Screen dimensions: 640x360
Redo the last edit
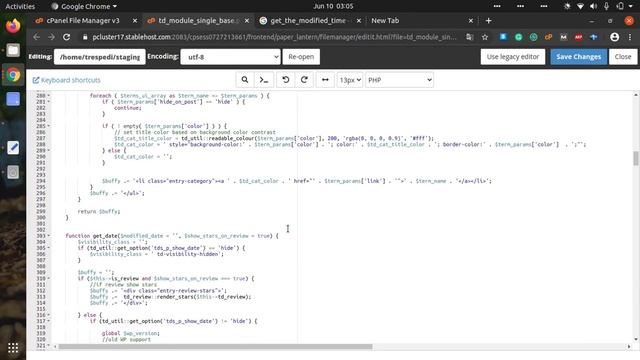click(304, 80)
